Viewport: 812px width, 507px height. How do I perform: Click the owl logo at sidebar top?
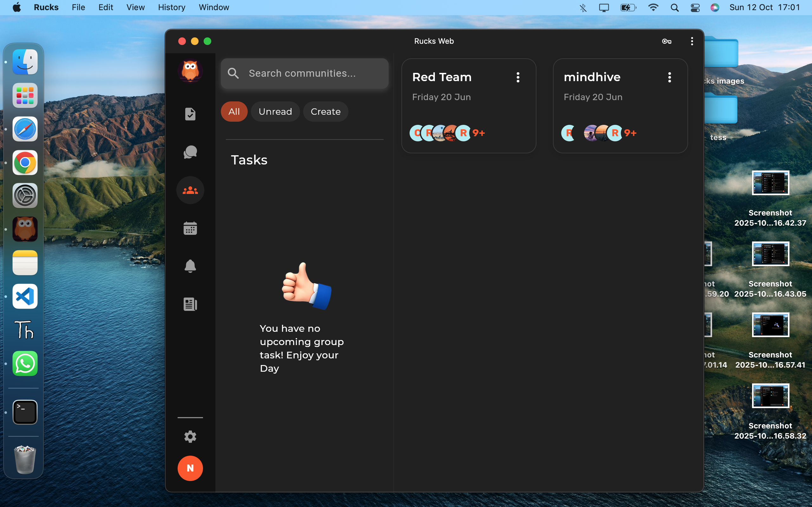(x=190, y=71)
